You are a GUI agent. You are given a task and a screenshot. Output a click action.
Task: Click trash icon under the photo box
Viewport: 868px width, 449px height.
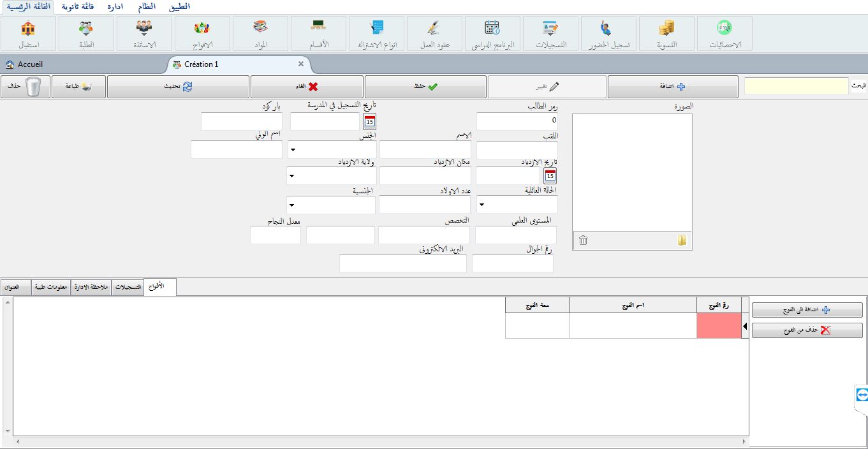tap(583, 240)
